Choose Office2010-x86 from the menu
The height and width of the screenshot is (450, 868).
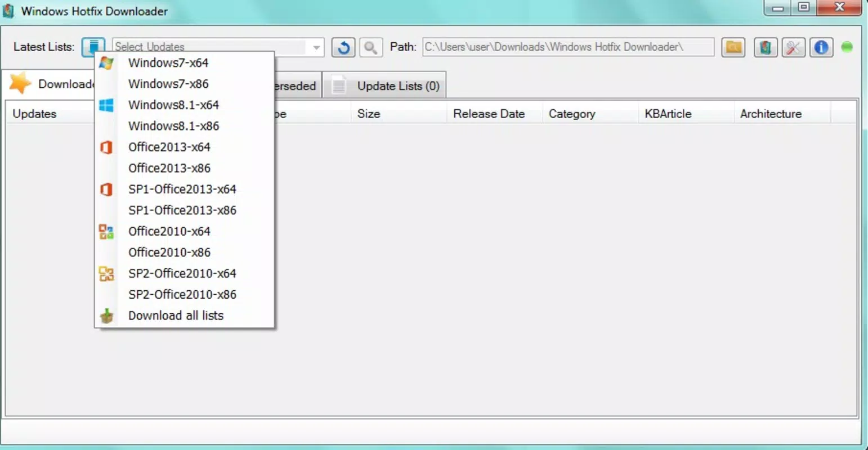[185, 253]
